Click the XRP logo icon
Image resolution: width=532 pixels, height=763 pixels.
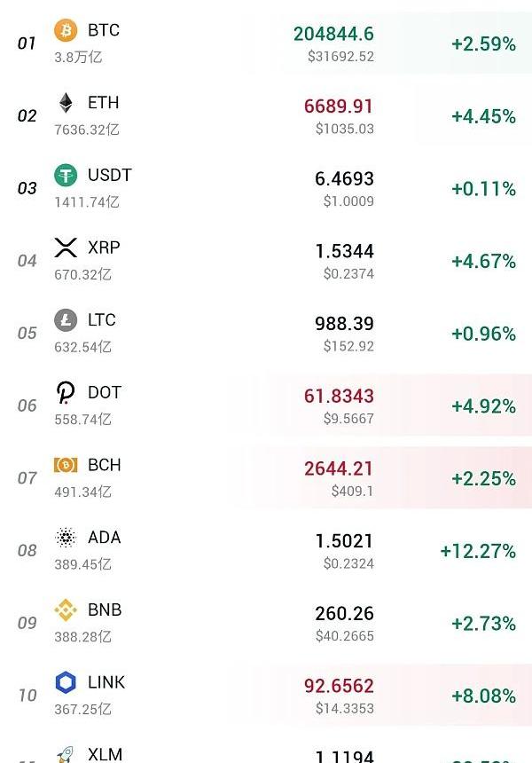[x=66, y=248]
